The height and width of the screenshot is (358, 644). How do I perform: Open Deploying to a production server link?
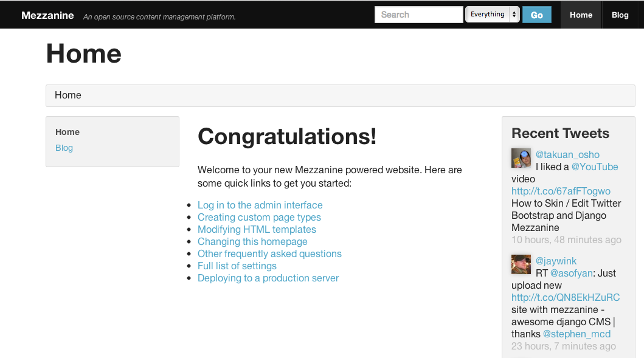coord(268,278)
